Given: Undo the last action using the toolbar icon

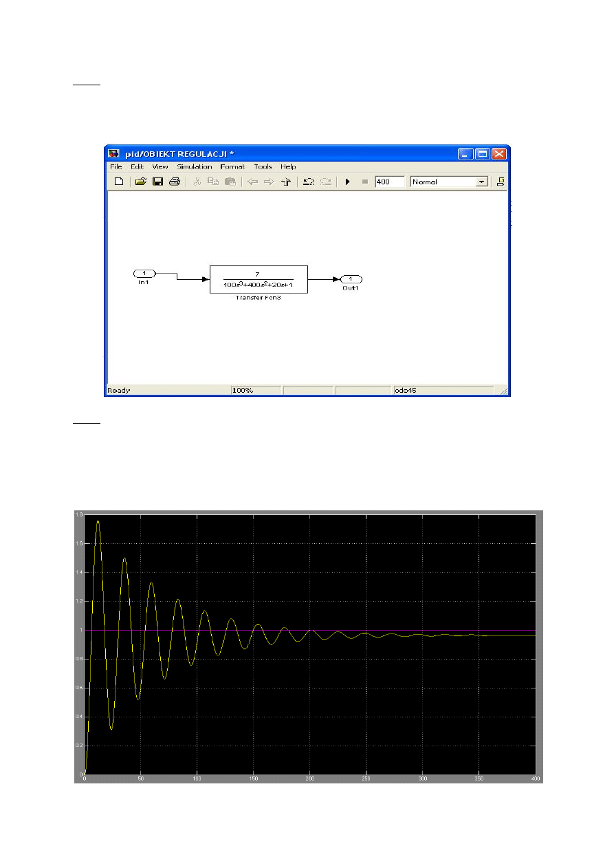Looking at the screenshot, I should [x=309, y=182].
